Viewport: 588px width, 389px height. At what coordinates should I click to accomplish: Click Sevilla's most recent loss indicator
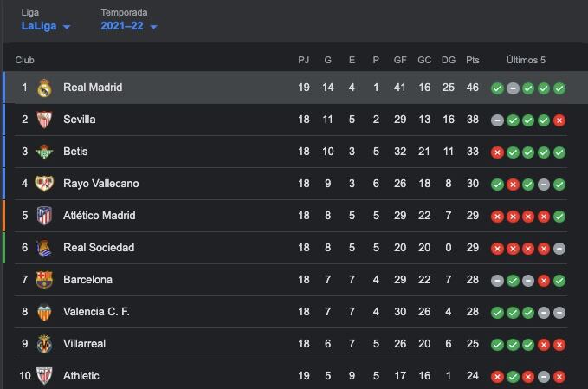[559, 120]
